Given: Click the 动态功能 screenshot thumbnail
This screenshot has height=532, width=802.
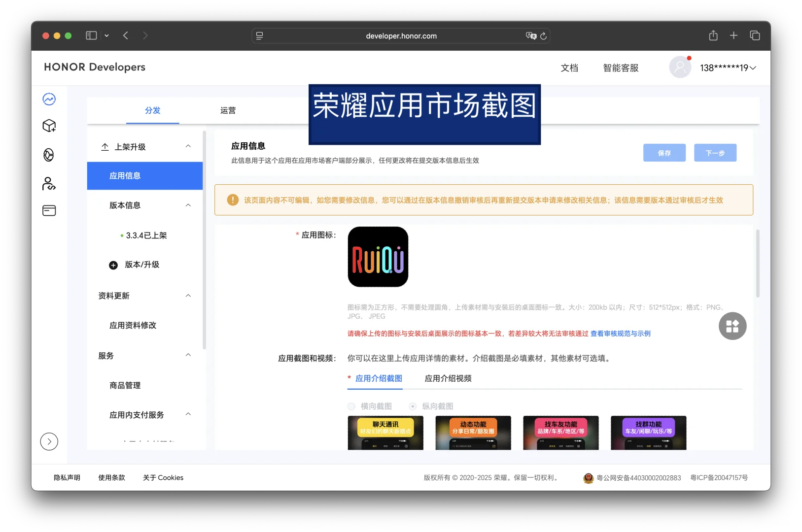Looking at the screenshot, I should tap(473, 433).
